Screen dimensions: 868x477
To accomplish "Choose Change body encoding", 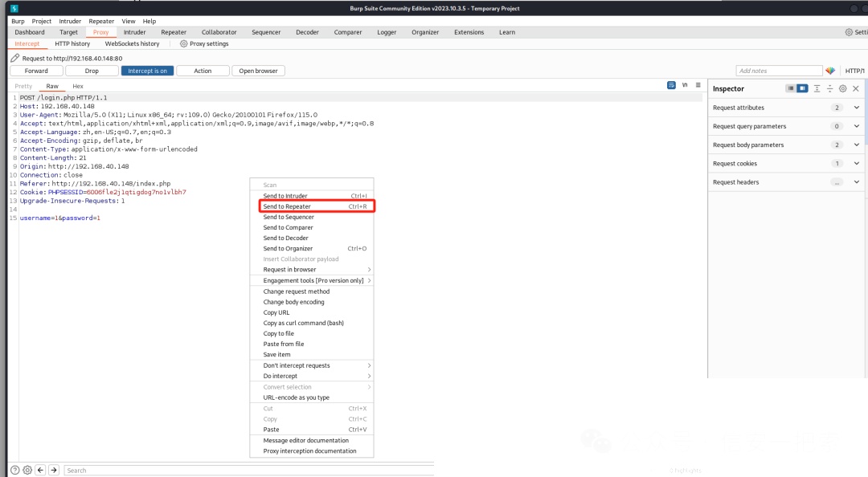I will point(312,302).
